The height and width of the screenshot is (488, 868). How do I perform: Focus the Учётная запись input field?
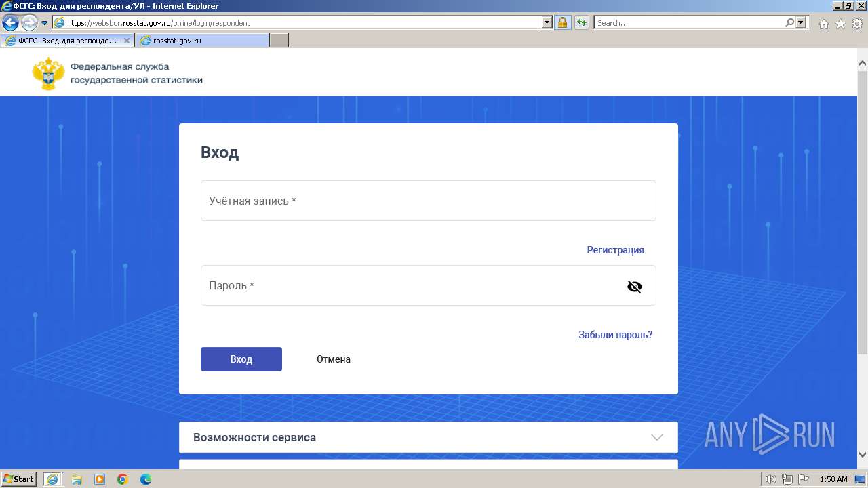coord(429,201)
